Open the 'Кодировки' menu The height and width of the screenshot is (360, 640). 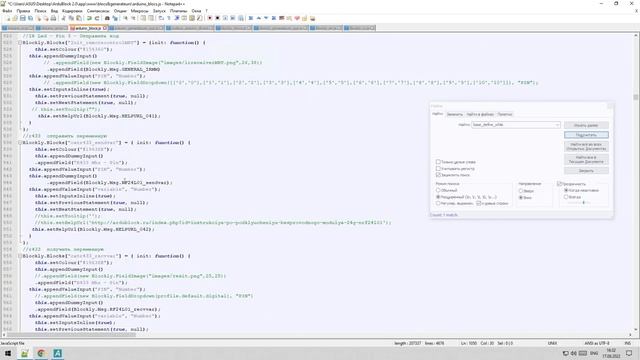tap(72, 11)
